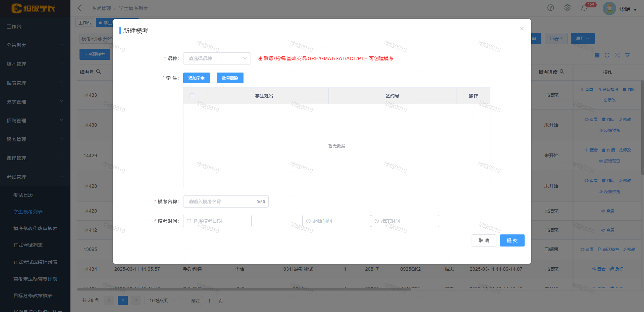
Task: Click the refresh table icon
Action: (607, 55)
